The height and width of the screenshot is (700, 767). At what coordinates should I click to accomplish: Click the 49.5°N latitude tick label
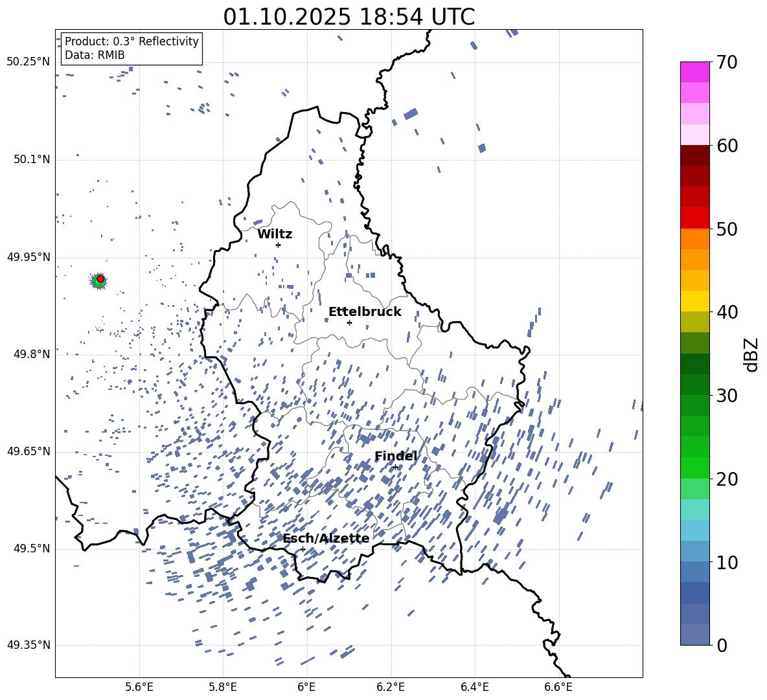(32, 548)
